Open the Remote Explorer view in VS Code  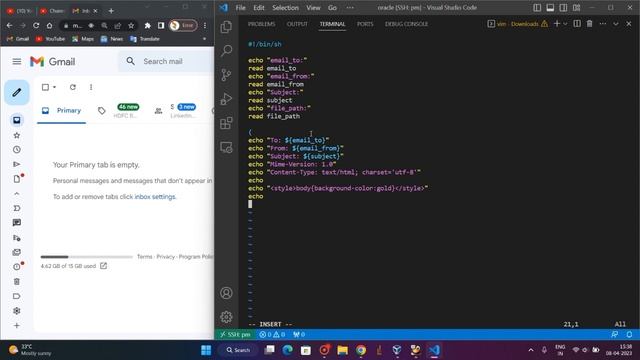tap(226, 147)
